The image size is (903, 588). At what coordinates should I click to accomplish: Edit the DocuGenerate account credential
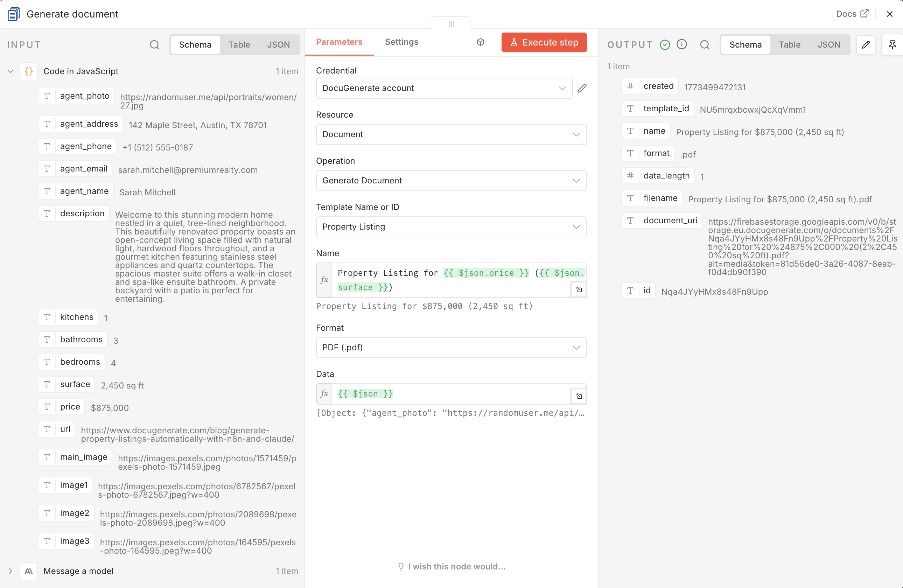tap(582, 88)
